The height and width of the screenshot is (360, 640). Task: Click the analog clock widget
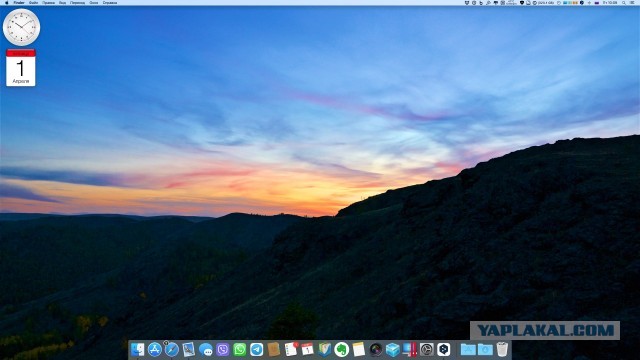(x=21, y=27)
